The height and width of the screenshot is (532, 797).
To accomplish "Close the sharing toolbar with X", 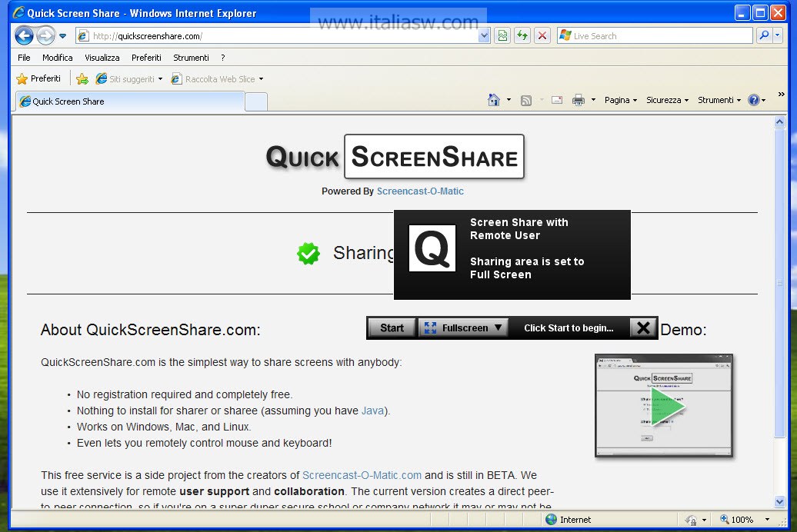I will coord(643,328).
